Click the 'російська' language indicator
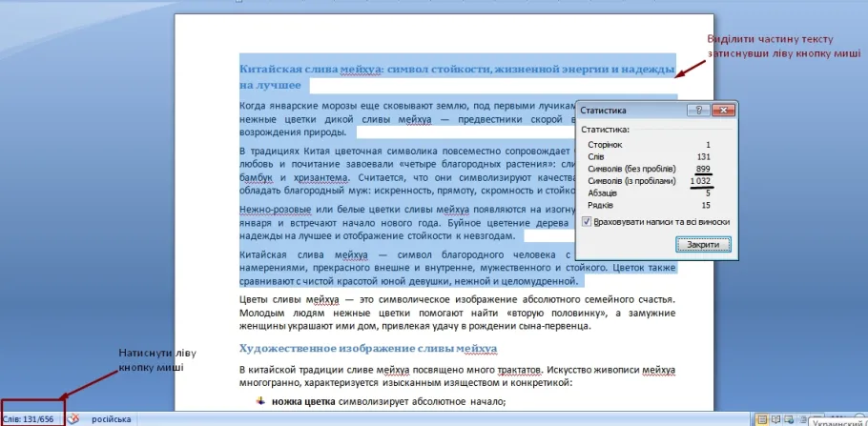 coord(112,419)
